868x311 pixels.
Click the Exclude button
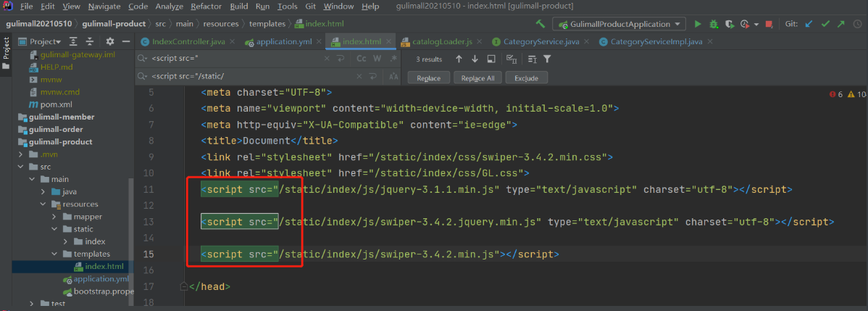526,78
